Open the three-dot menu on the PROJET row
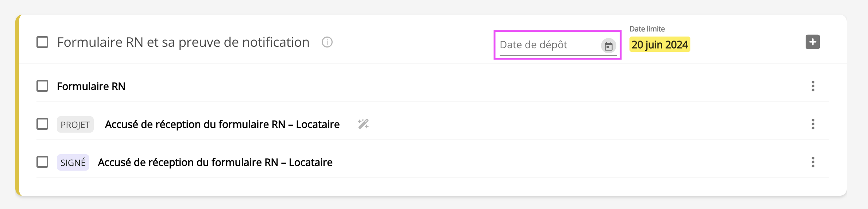 tap(813, 124)
